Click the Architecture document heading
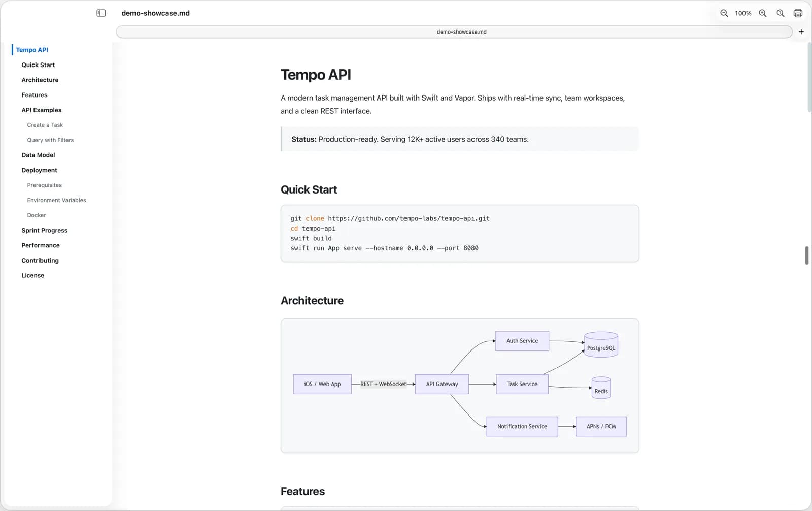Screen dimensions: 812x511 [312, 301]
